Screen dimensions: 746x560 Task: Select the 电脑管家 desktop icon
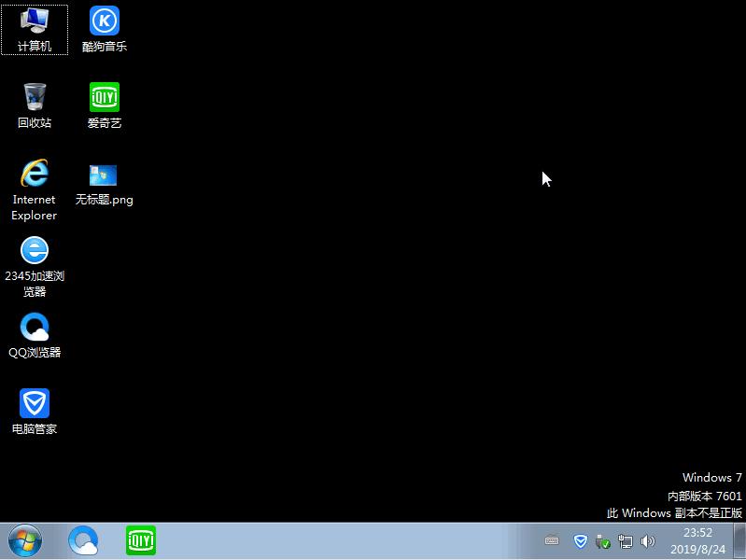(35, 412)
